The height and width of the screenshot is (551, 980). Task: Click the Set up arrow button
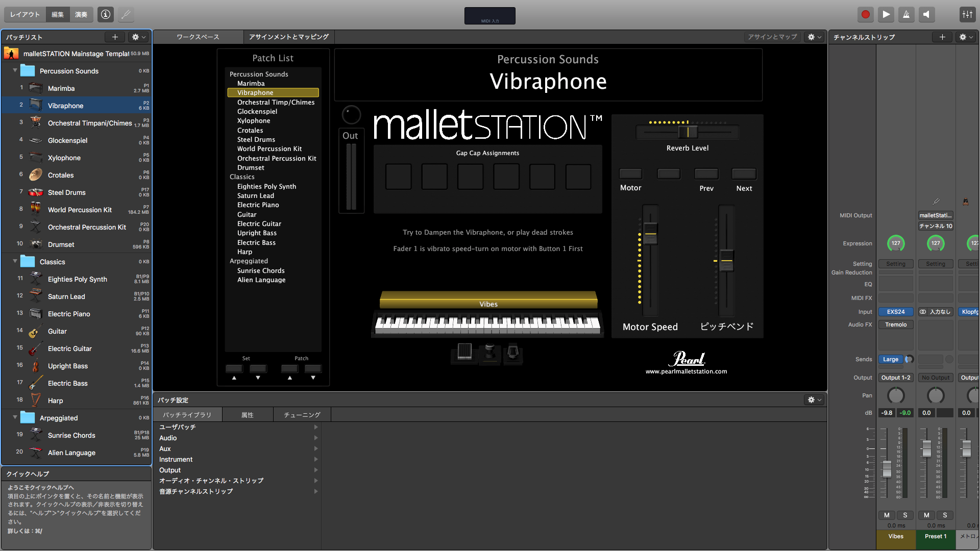point(234,369)
